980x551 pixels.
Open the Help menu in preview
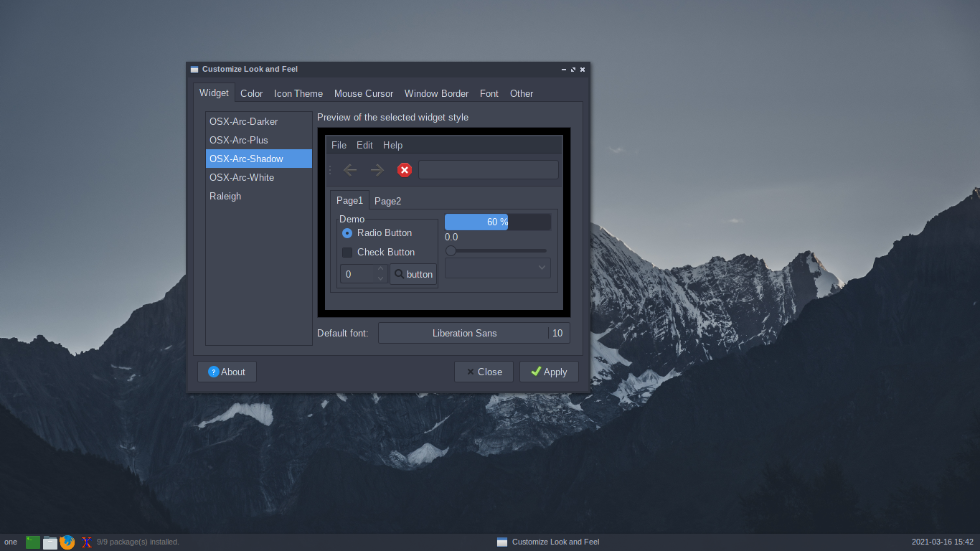click(393, 145)
